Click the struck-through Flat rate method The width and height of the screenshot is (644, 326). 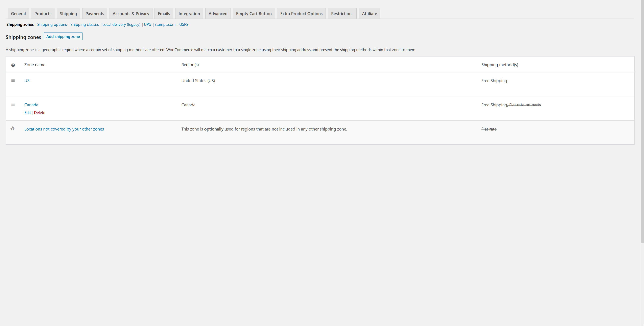(489, 129)
